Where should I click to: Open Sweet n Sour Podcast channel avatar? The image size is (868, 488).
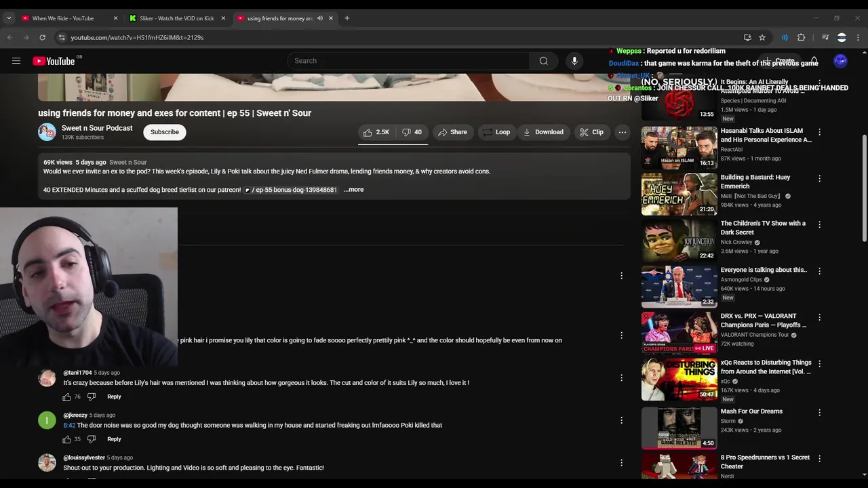tap(47, 132)
